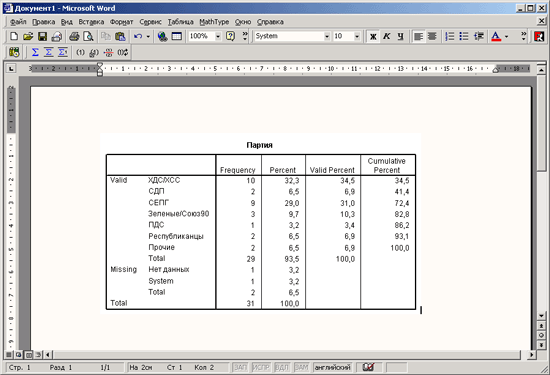Toggle align left paragraph button
The height and width of the screenshot is (375, 550).
pyautogui.click(x=418, y=36)
